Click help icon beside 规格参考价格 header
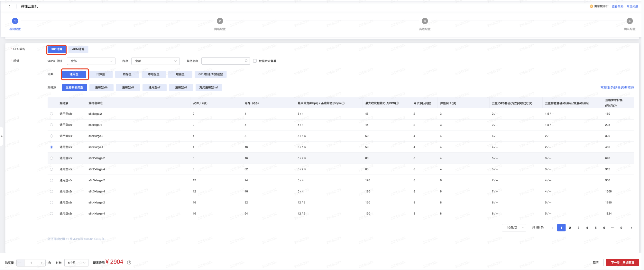Image resolution: width=644 pixels, height=270 pixels. [x=615, y=106]
